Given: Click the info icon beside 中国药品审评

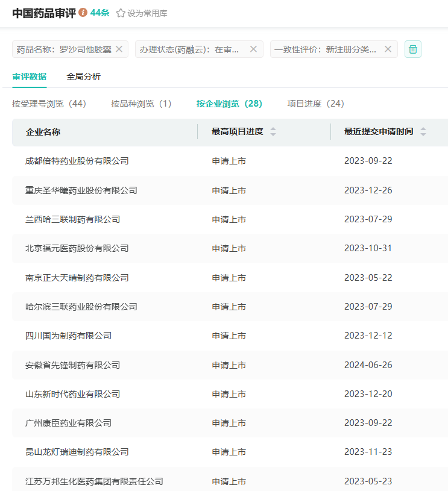Looking at the screenshot, I should pos(83,13).
